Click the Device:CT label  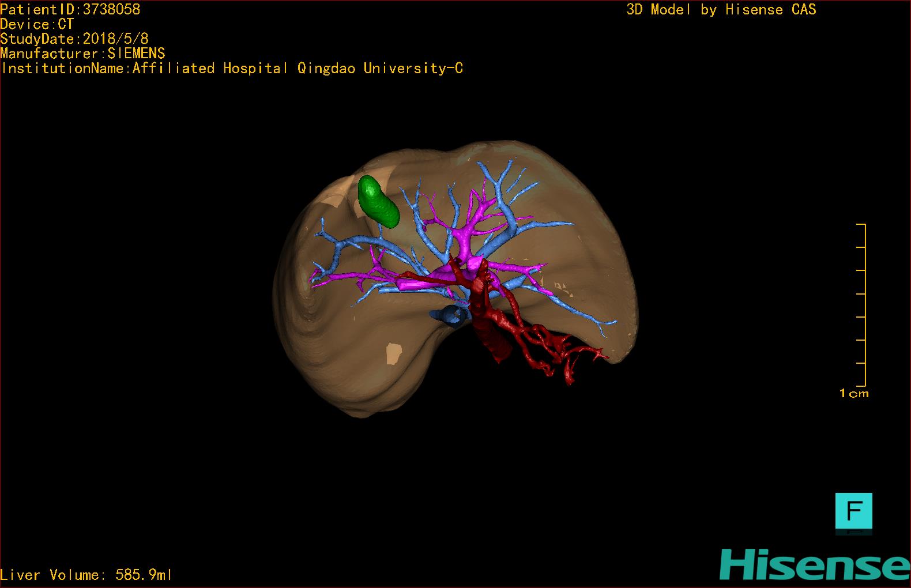[37, 24]
